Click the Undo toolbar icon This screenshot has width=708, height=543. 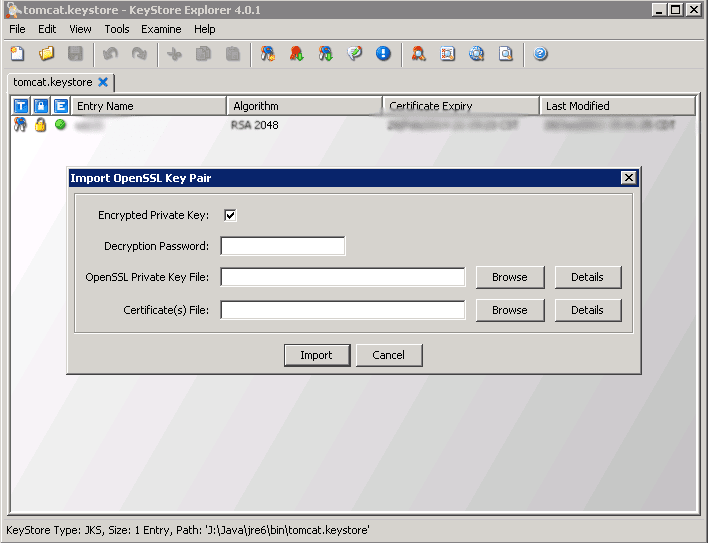110,54
